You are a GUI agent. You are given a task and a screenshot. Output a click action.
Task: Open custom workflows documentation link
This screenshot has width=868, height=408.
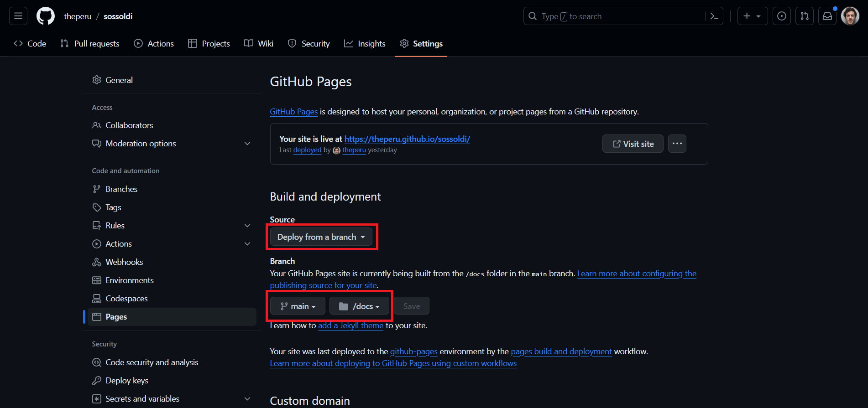[x=393, y=363]
